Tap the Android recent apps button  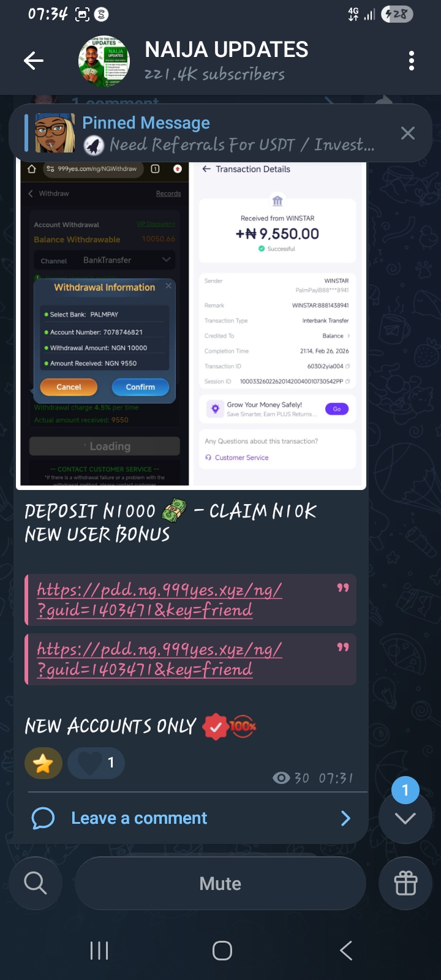(x=99, y=951)
